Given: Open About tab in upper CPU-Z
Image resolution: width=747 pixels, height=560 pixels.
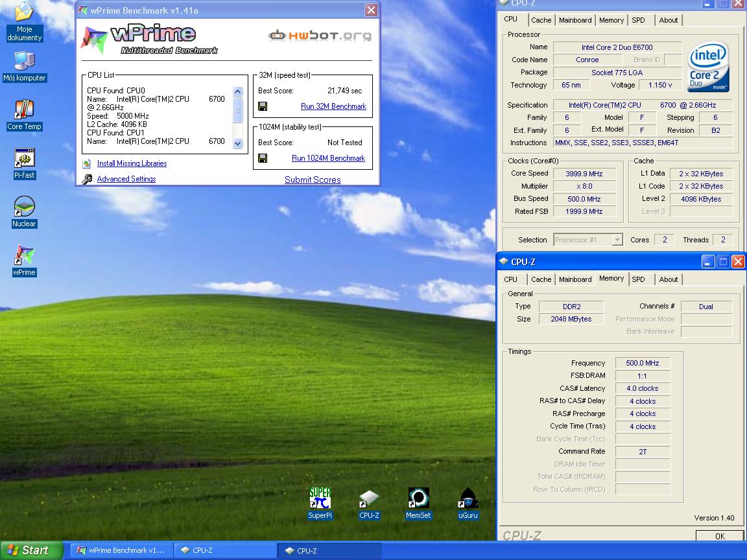Looking at the screenshot, I should tap(668, 20).
